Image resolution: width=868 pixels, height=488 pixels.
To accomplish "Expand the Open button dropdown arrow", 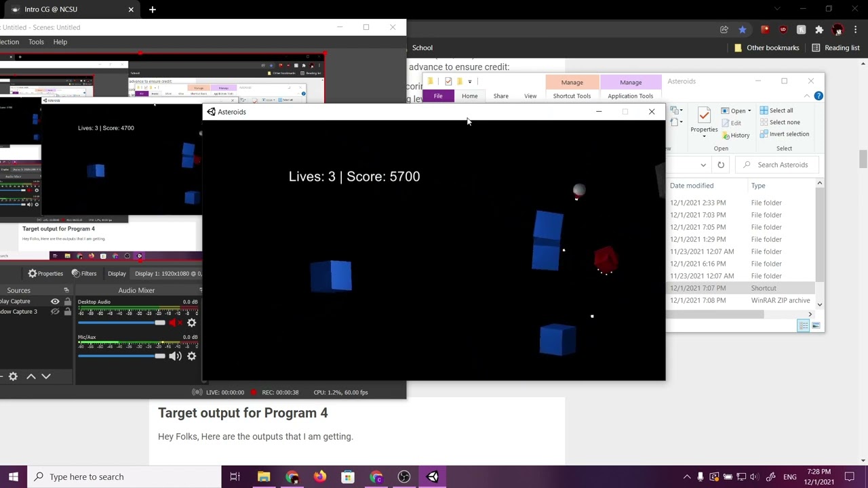I will (x=749, y=110).
